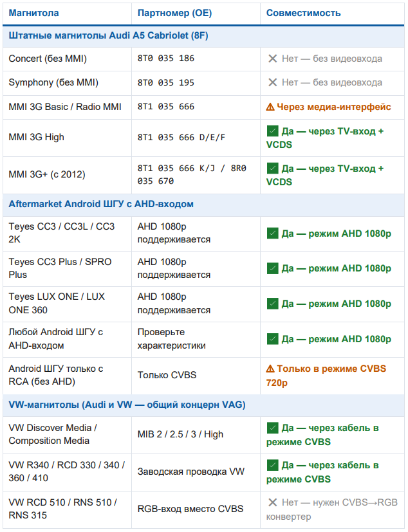Screen dimensions: 408x532
Task: Click green checkmark for Teyes CC3 / CC3L row
Action: tap(273, 234)
